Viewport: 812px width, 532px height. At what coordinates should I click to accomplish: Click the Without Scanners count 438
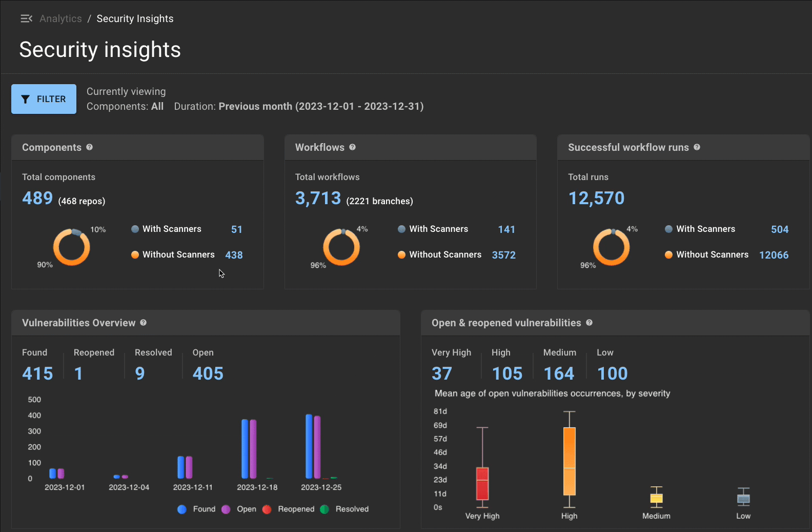point(234,255)
